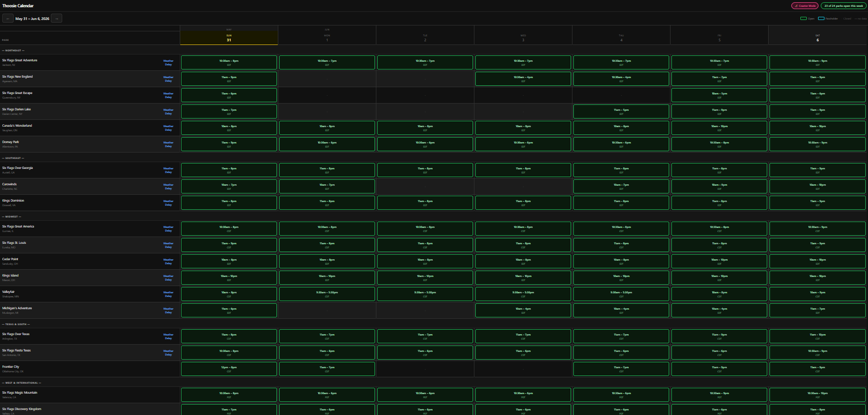Open Weather Delay for Six Flags Over Texas
This screenshot has height=415, width=868.
coord(168,336)
